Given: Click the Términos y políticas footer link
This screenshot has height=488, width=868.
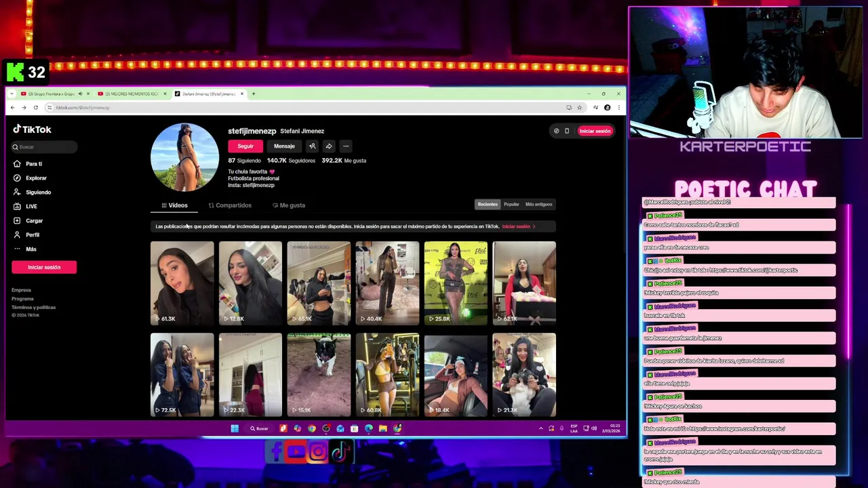Looking at the screenshot, I should pyautogui.click(x=33, y=308).
